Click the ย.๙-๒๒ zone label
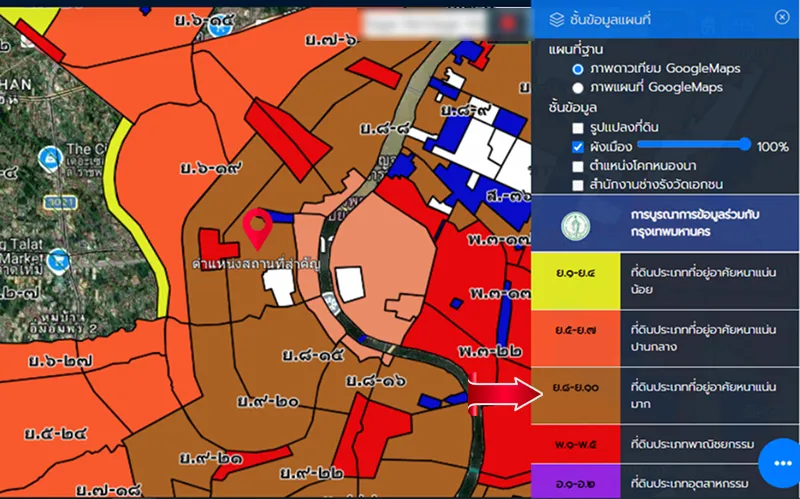 312,473
